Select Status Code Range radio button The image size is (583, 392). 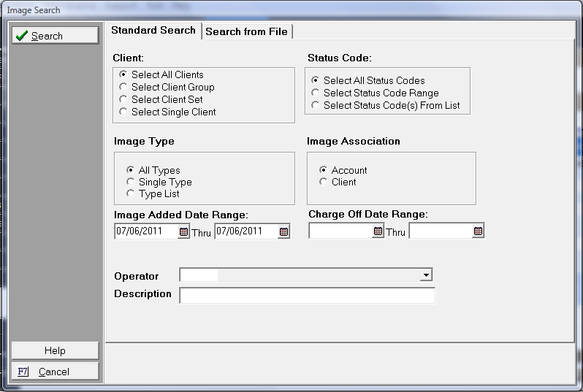pos(316,93)
